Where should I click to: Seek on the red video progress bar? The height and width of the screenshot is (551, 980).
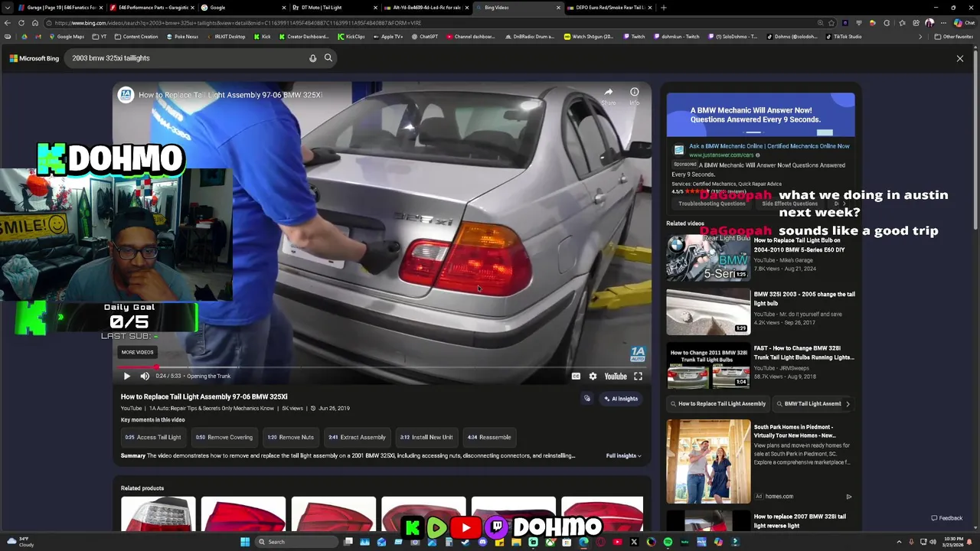click(x=382, y=367)
